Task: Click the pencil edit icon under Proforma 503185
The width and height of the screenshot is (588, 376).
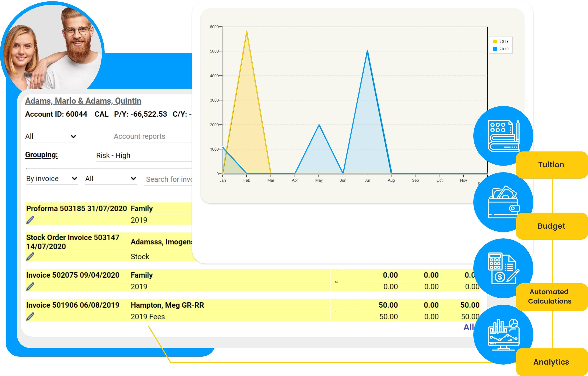Action: [30, 220]
